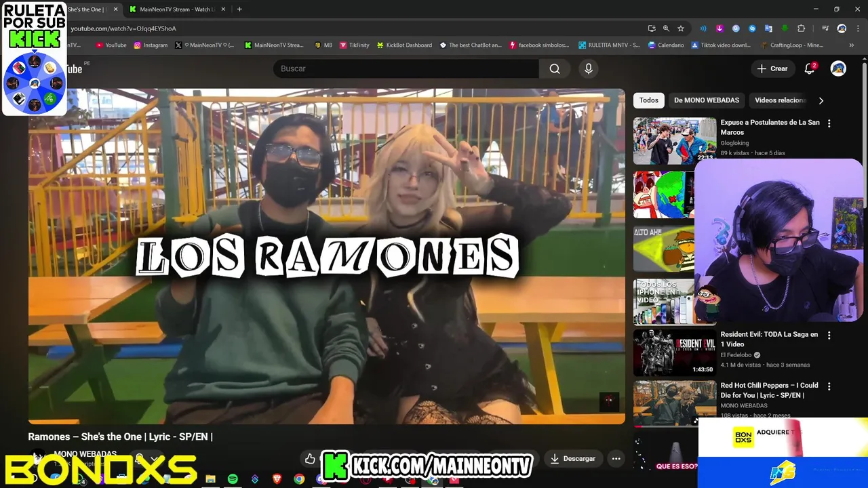Click Glogloking channel name

tap(734, 143)
